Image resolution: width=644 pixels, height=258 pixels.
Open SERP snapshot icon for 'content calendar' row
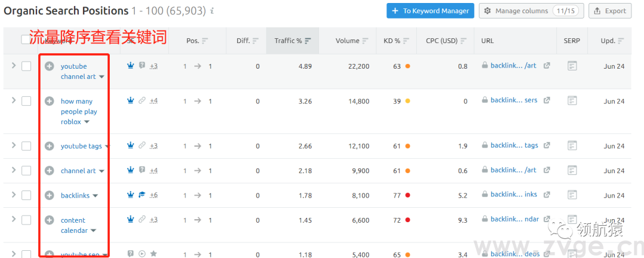(572, 220)
